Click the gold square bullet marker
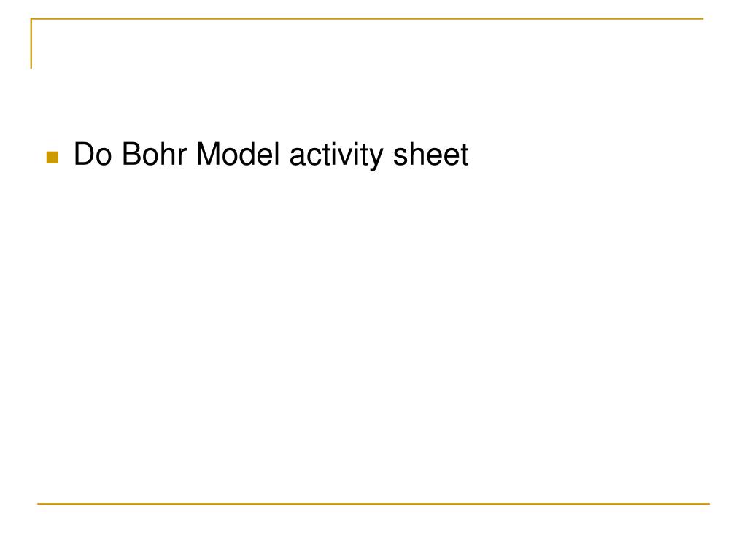The width and height of the screenshot is (747, 560). [x=53, y=157]
